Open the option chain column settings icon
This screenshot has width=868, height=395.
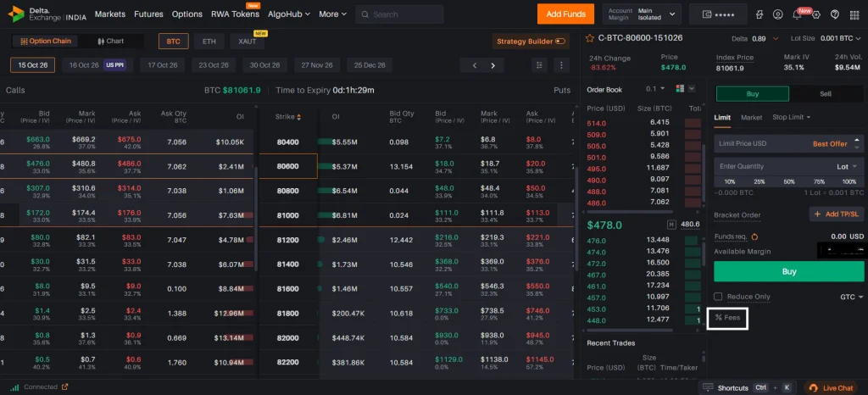coord(538,64)
